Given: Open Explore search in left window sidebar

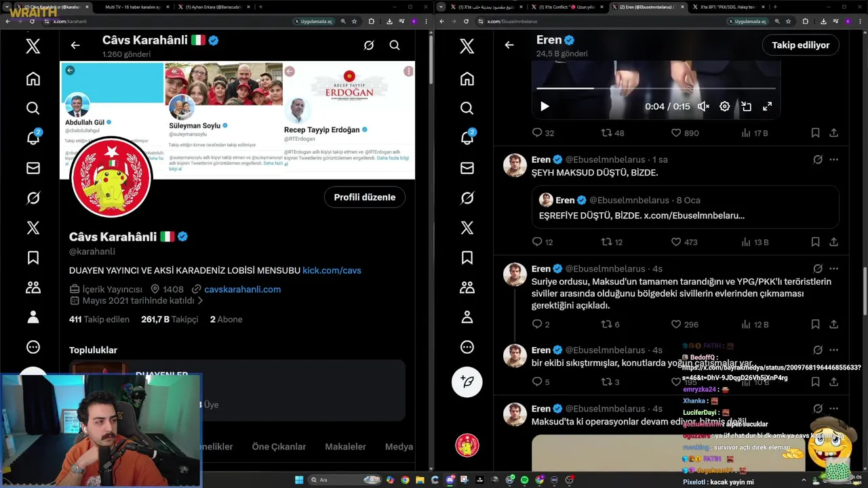Looking at the screenshot, I should [33, 108].
